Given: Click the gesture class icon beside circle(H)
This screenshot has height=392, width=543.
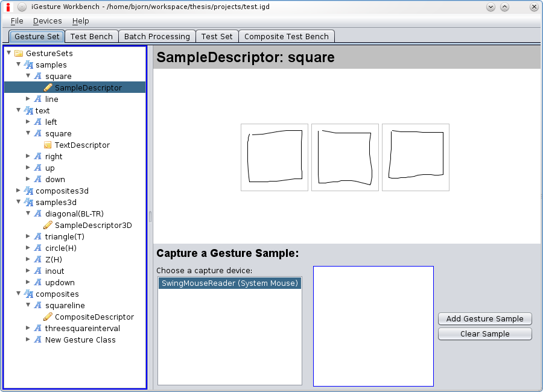Looking at the screenshot, I should pos(38,248).
